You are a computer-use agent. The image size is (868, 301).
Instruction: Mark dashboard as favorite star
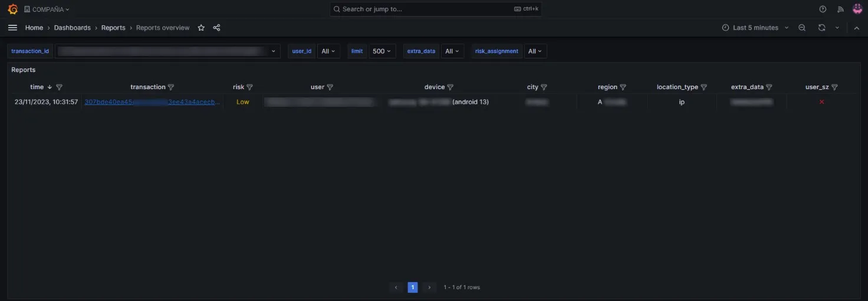click(x=201, y=28)
